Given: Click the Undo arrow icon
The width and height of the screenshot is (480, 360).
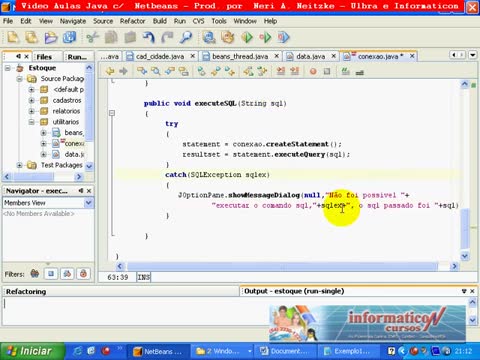Looking at the screenshot, I should pyautogui.click(x=149, y=37).
